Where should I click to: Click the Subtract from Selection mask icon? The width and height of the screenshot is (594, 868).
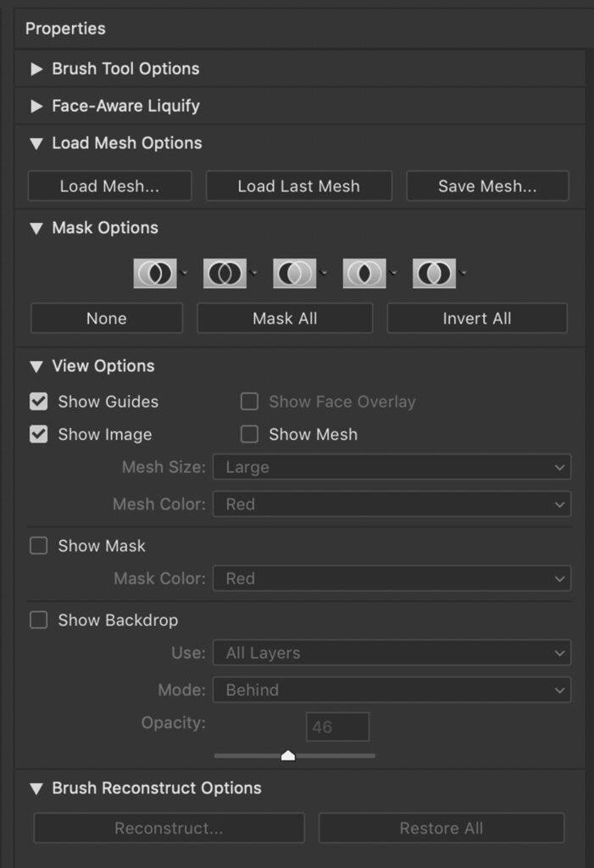coord(294,273)
